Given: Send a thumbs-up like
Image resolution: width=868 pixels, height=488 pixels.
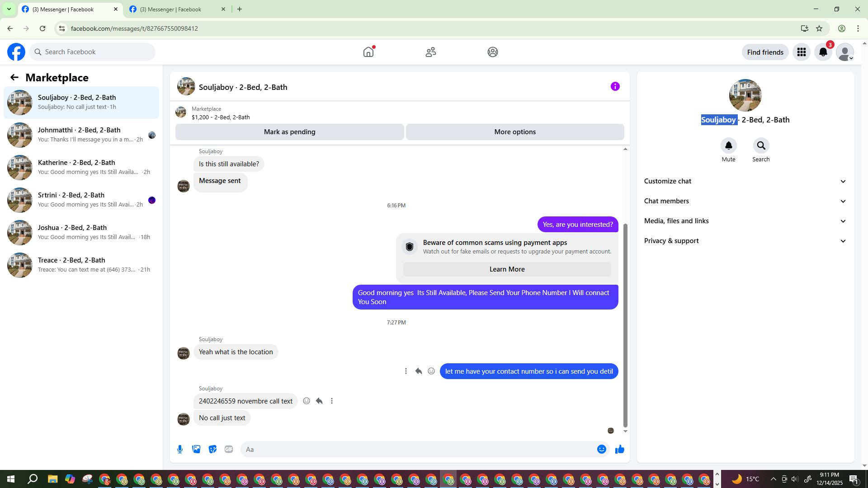Looking at the screenshot, I should 619,449.
